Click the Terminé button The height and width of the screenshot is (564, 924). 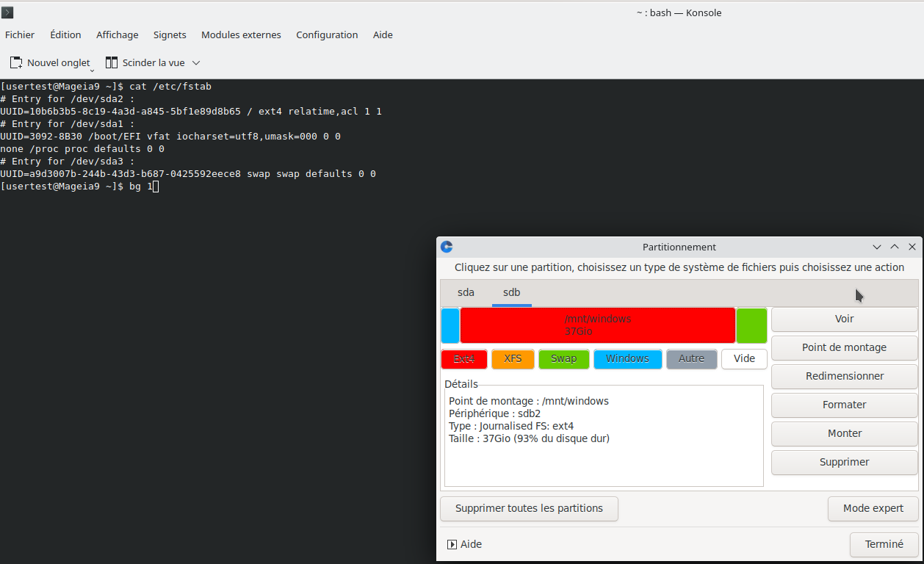pos(884,545)
